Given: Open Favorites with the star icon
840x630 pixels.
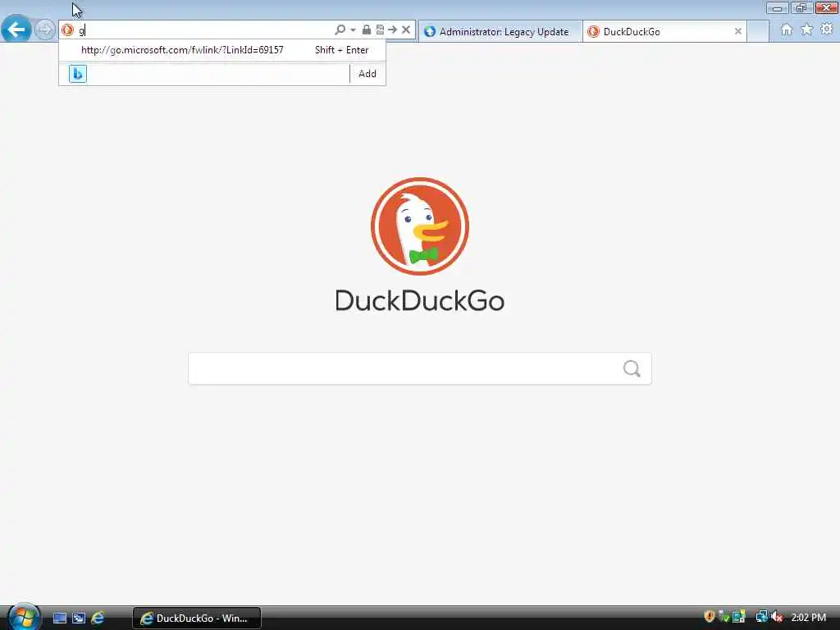Looking at the screenshot, I should point(807,30).
